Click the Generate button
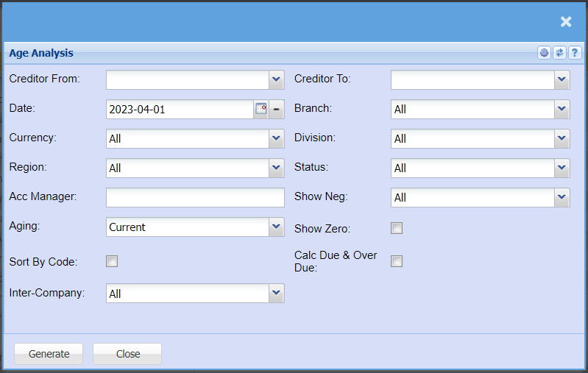The width and height of the screenshot is (588, 373). tap(49, 354)
